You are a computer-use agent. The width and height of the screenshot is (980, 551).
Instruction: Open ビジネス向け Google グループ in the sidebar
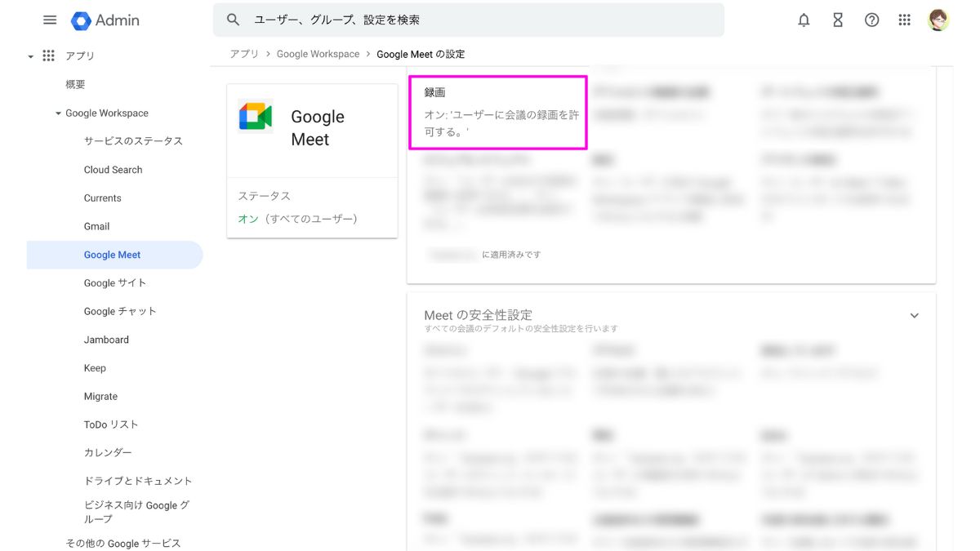coord(136,512)
